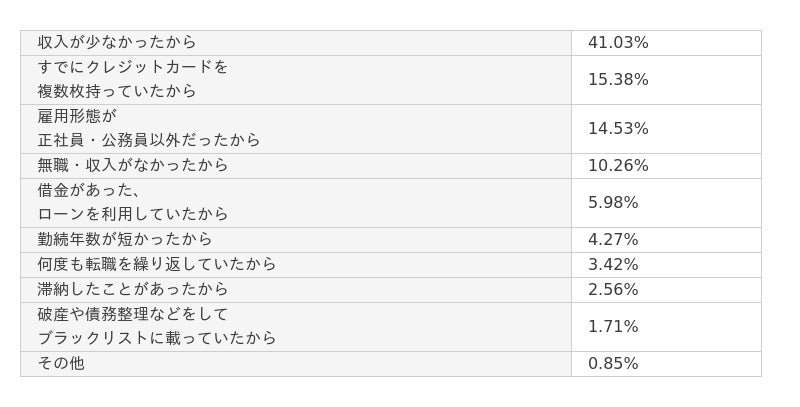Click the 雇用形態が正社員・公務員以外だったから cell

point(149,129)
